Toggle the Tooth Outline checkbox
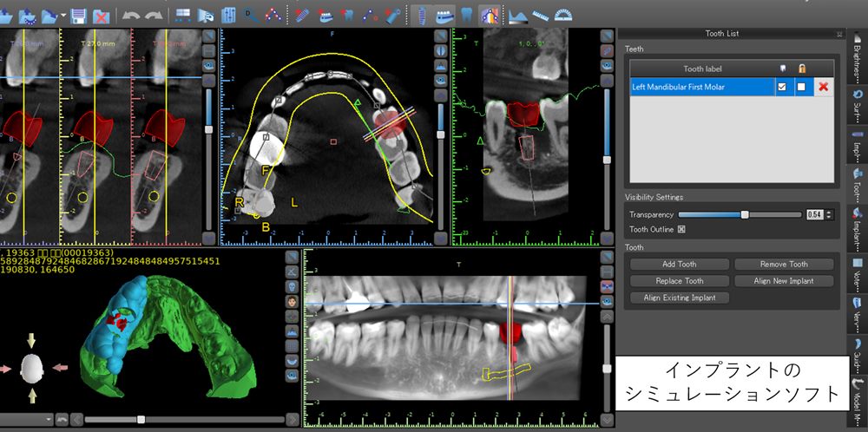 point(681,230)
